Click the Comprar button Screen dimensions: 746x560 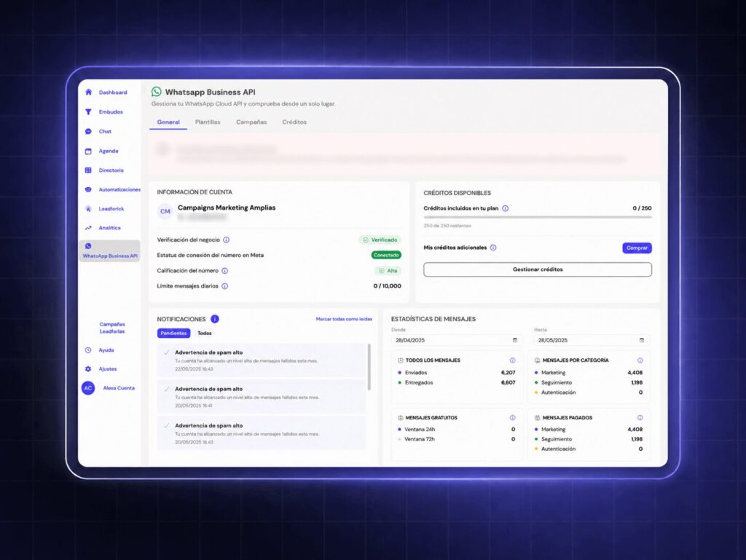click(637, 248)
